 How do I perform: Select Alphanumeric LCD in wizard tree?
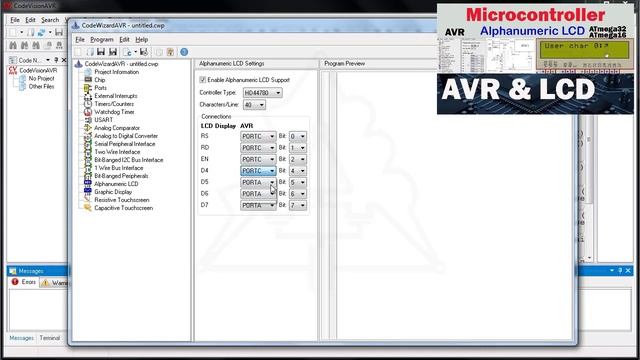(116, 184)
